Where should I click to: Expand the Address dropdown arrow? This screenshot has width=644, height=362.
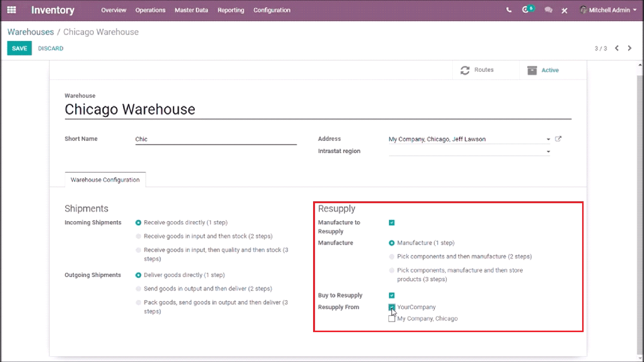[548, 139]
